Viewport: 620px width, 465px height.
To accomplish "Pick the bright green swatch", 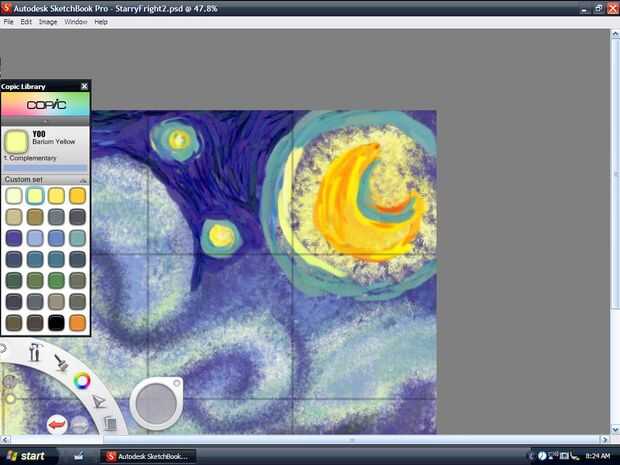I will [56, 280].
